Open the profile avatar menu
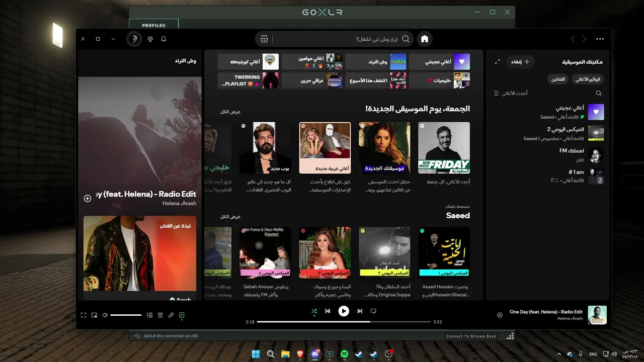This screenshot has width=644, height=362. point(134,39)
